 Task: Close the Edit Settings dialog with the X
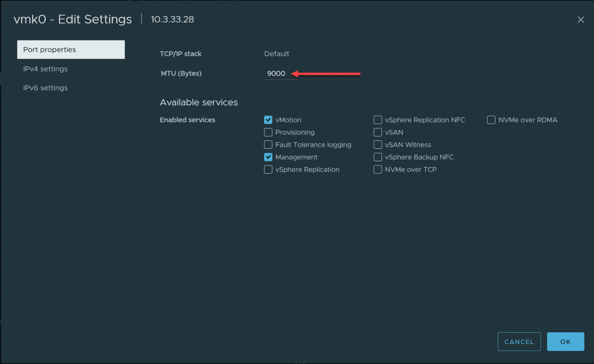click(580, 19)
